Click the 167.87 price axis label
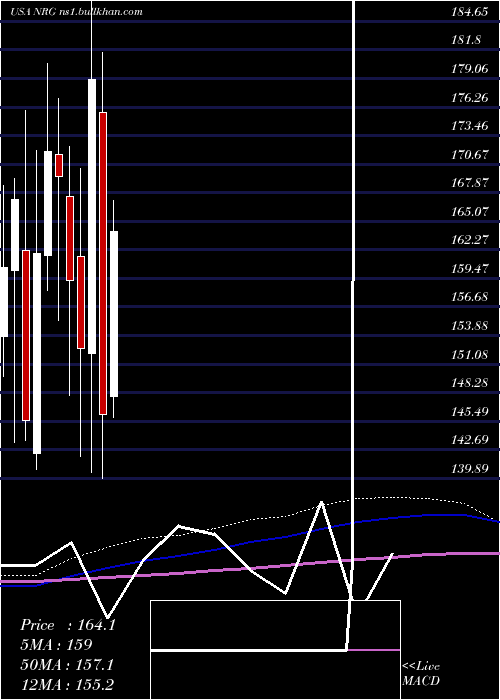 point(469,183)
